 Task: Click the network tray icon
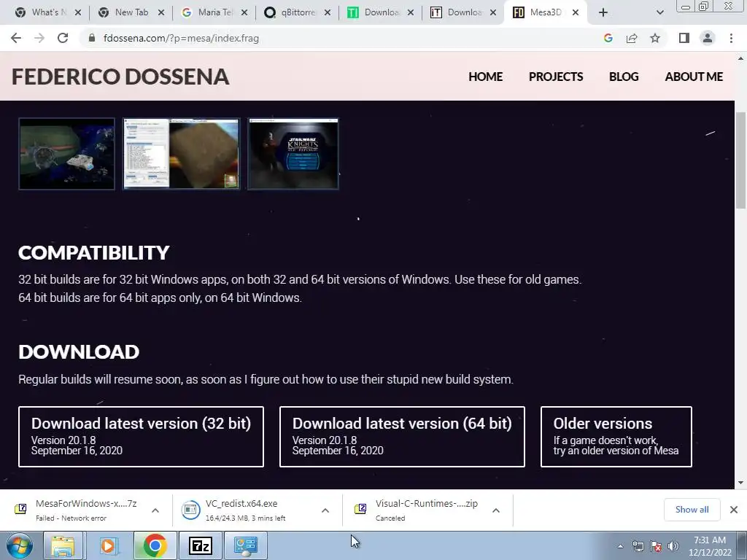(638, 546)
